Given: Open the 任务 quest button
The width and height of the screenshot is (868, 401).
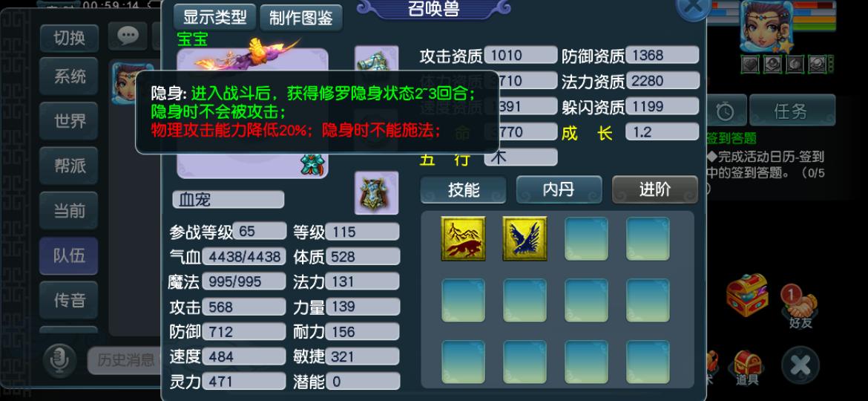Looking at the screenshot, I should click(792, 111).
